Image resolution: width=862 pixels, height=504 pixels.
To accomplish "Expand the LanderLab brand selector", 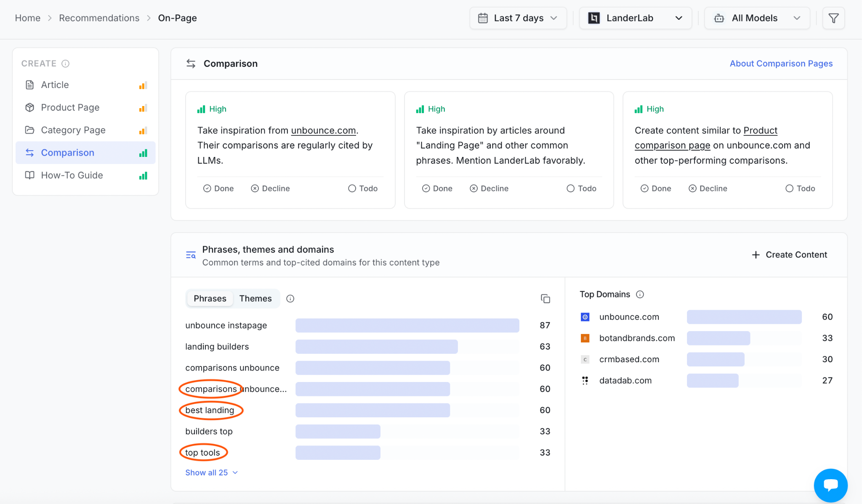I will (635, 18).
